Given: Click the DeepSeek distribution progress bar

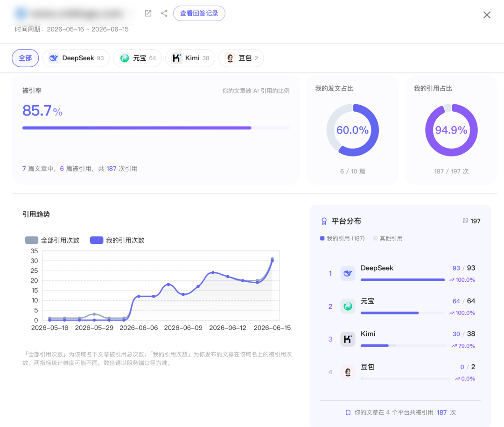Looking at the screenshot, I should pos(403,280).
